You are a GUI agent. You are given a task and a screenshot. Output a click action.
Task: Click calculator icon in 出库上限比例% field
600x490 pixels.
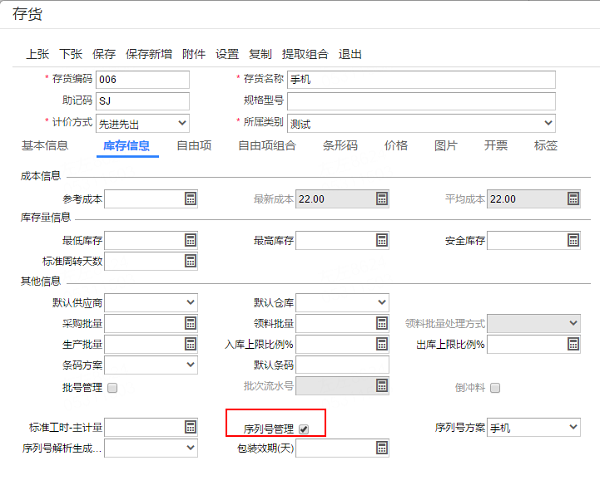[573, 344]
